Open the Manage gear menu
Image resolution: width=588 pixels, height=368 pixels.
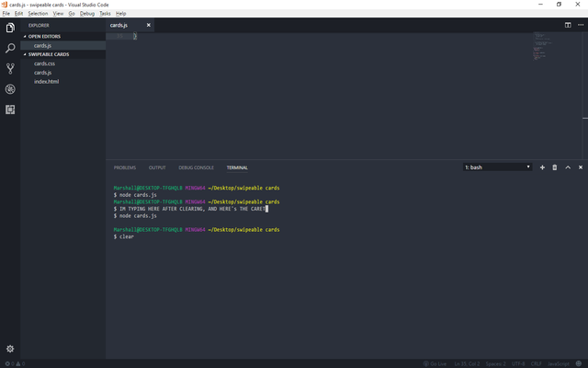tap(10, 349)
